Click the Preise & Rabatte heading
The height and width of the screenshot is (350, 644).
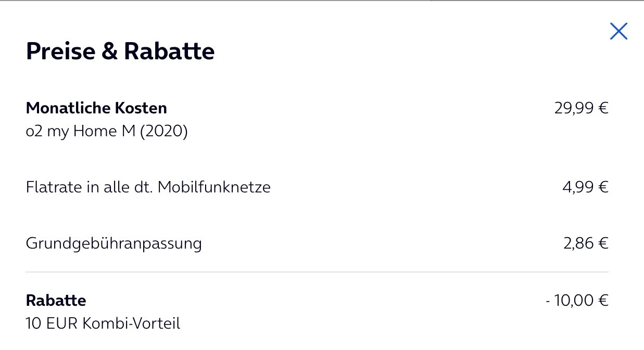(x=120, y=51)
